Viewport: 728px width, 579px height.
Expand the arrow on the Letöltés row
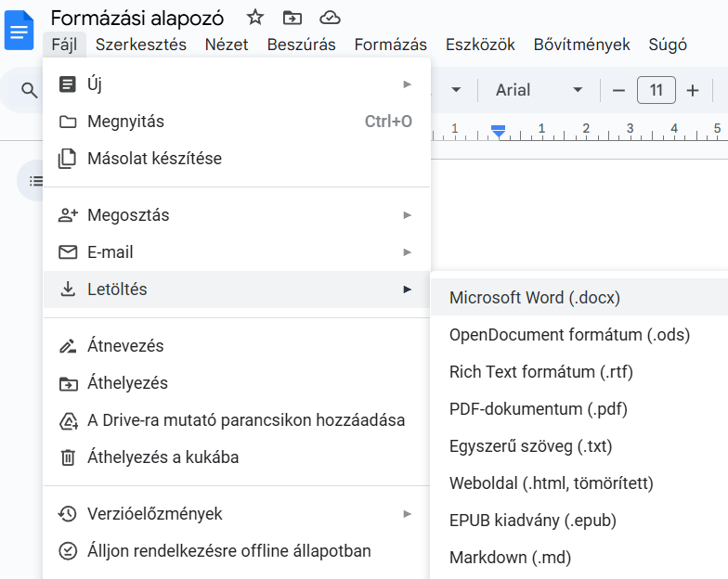click(407, 289)
